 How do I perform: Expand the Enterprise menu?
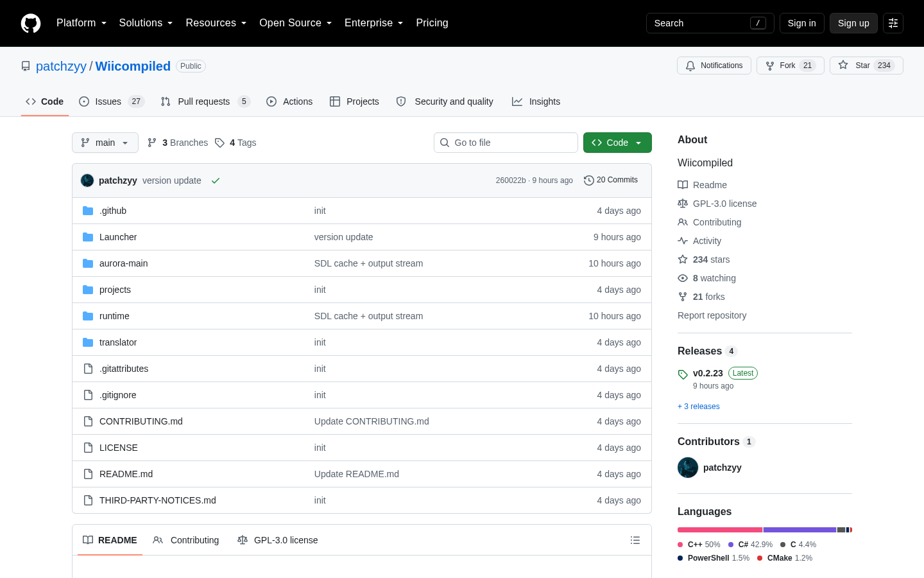tap(374, 23)
